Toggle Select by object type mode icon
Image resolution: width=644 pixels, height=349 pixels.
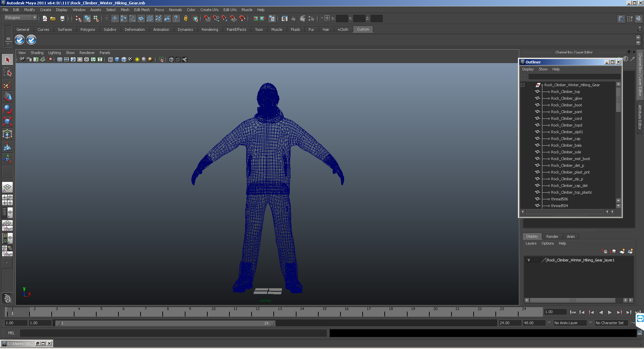[x=87, y=18]
